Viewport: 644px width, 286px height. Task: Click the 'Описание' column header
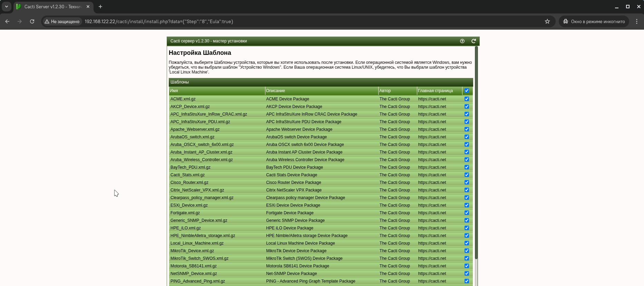322,91
